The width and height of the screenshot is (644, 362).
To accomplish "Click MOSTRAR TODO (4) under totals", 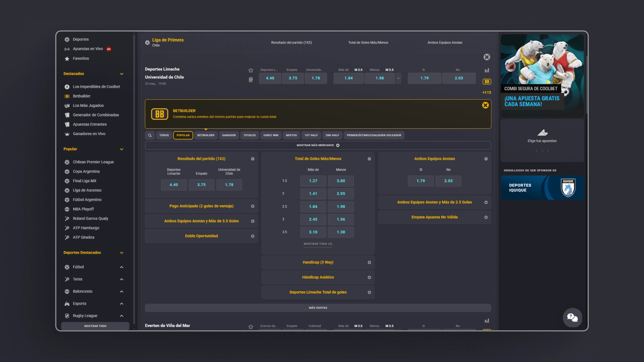I will (x=318, y=244).
